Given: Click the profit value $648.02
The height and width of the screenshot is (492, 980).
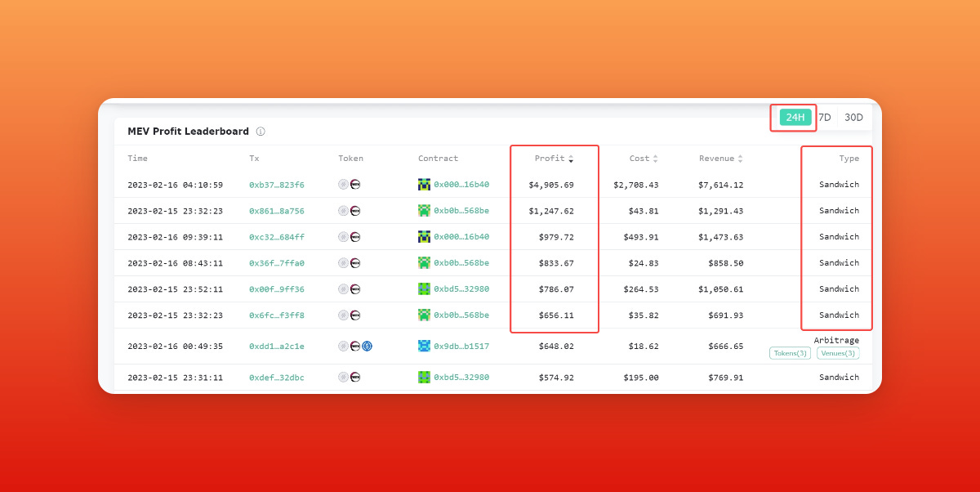Looking at the screenshot, I should click(556, 347).
